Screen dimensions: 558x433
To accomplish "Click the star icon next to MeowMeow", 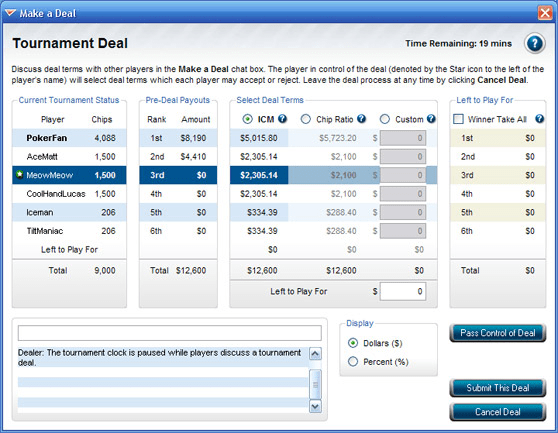I will coord(20,175).
